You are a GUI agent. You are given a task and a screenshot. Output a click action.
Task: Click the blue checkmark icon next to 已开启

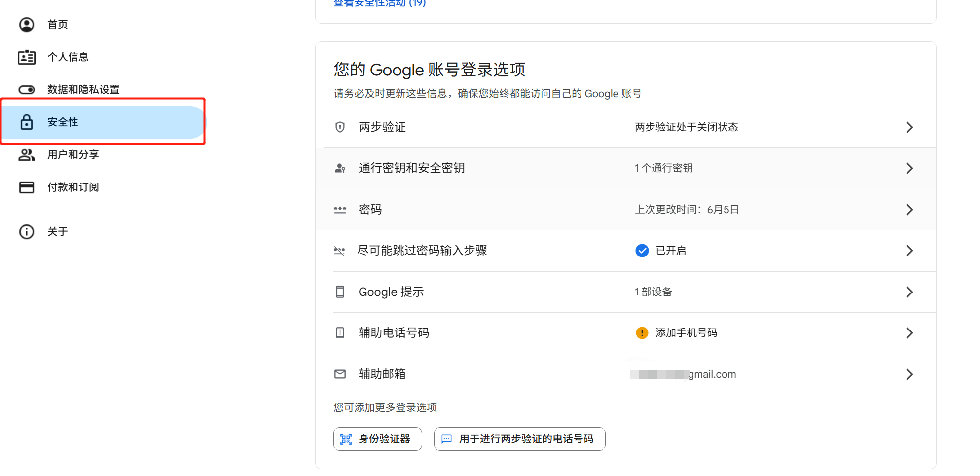[x=642, y=251]
